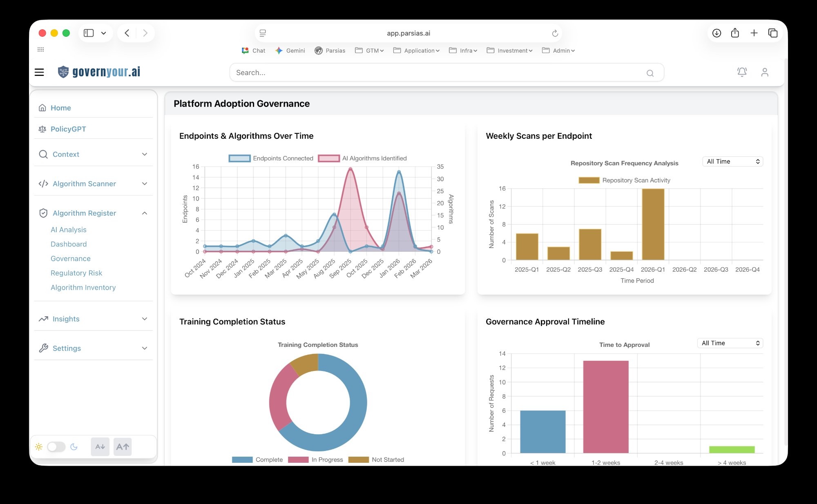
Task: Click the Safari share icon
Action: [x=735, y=33]
